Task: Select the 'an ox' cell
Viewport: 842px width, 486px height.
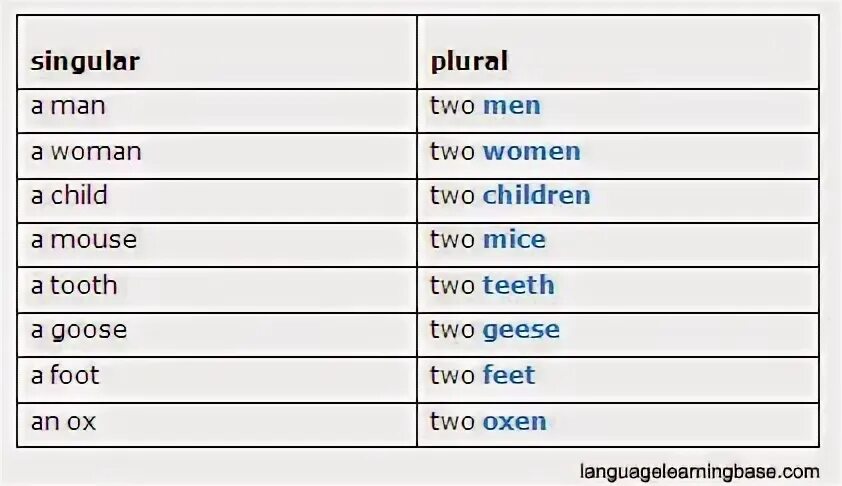Action: click(217, 425)
